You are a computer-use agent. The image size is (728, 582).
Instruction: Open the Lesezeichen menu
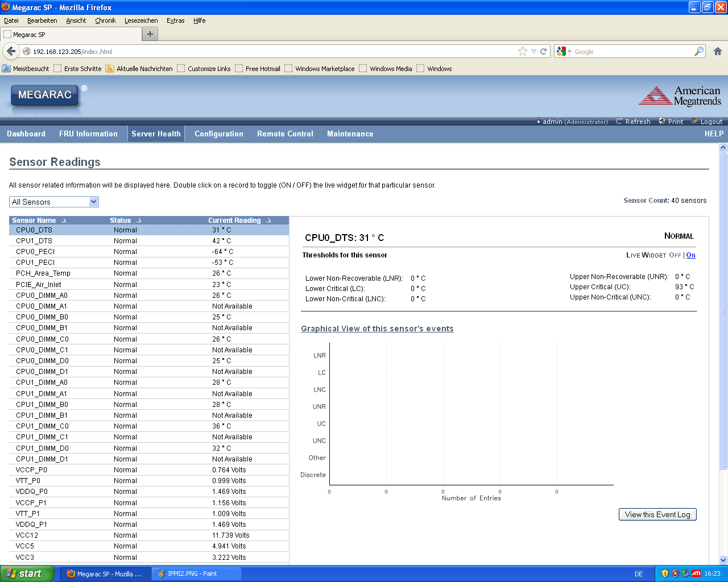(x=141, y=20)
